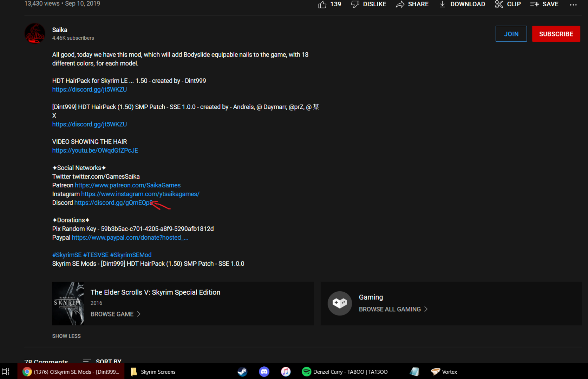Open the discord link under SMP Patch line
Image resolution: width=588 pixels, height=379 pixels.
[90, 124]
